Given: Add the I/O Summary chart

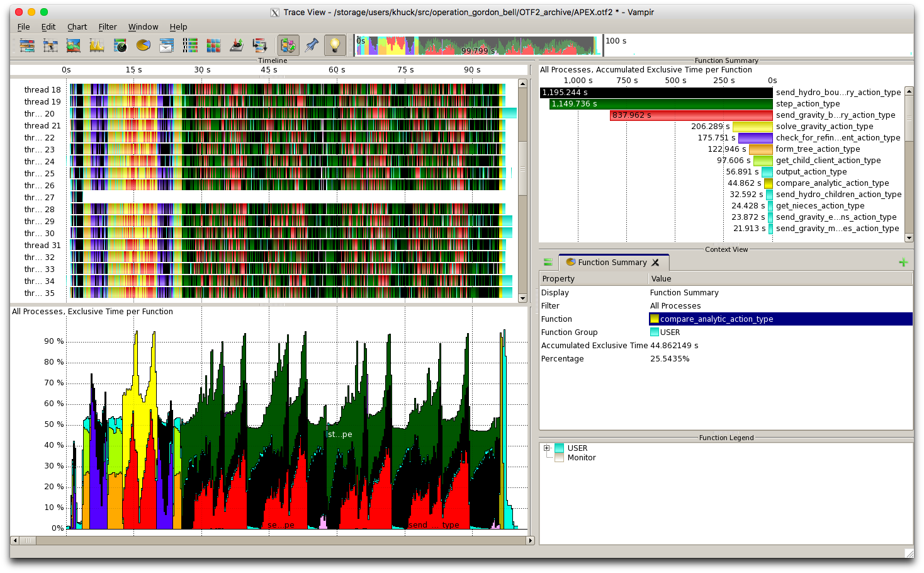Looking at the screenshot, I should pos(237,45).
